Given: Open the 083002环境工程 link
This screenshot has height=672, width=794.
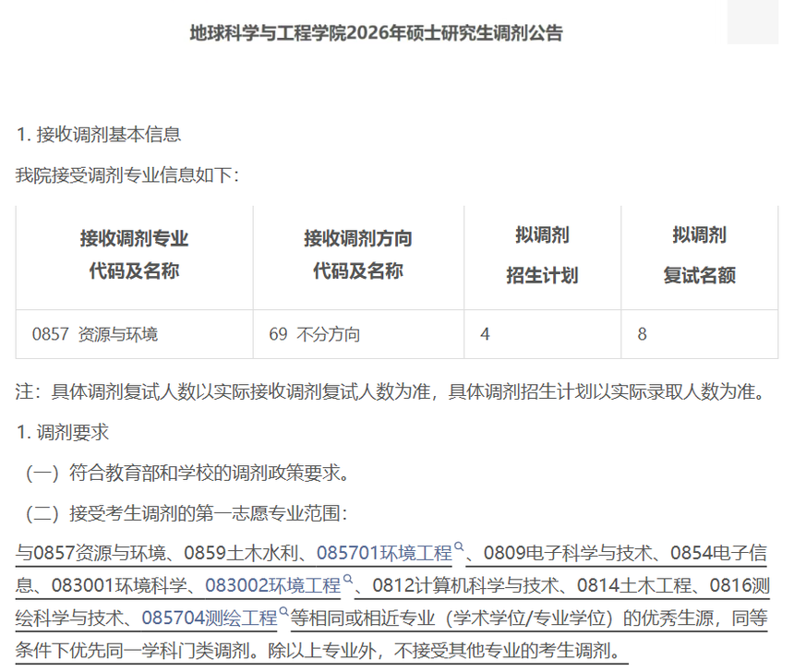Looking at the screenshot, I should [x=272, y=585].
